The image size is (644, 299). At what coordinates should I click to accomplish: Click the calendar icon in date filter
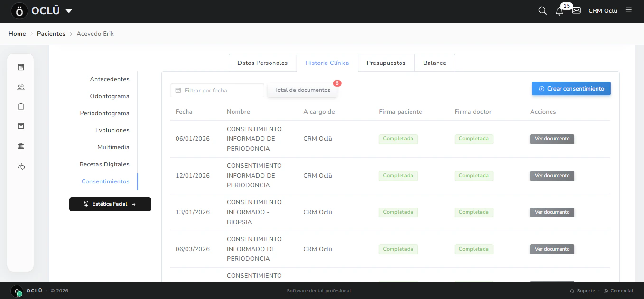[x=178, y=90]
